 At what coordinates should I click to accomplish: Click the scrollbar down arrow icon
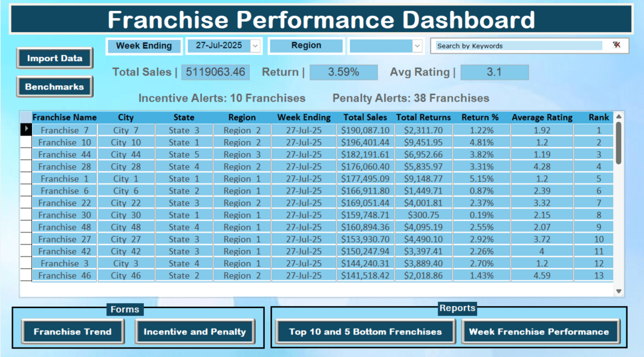[619, 290]
